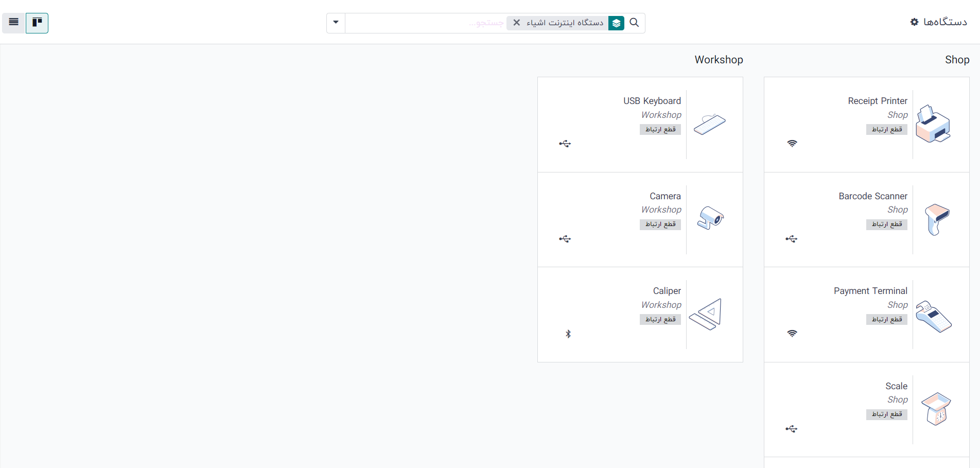The height and width of the screenshot is (468, 980).
Task: Click the Caliper device image
Action: coord(706,314)
